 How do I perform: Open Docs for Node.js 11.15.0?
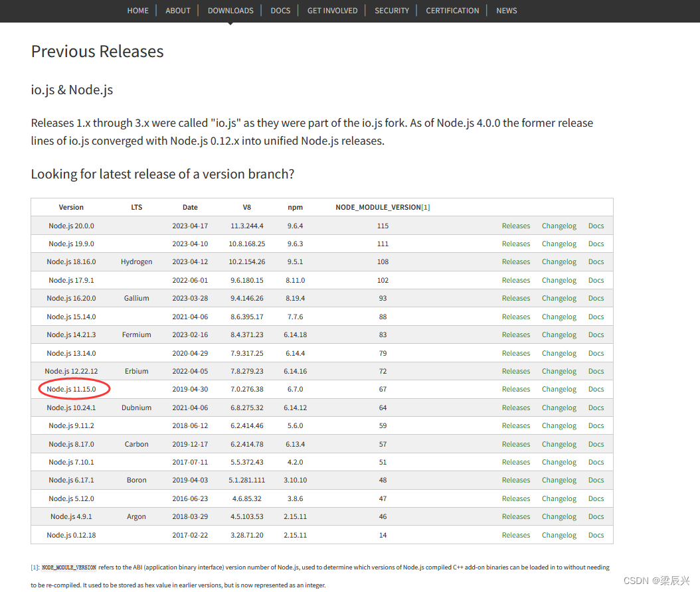coord(596,389)
